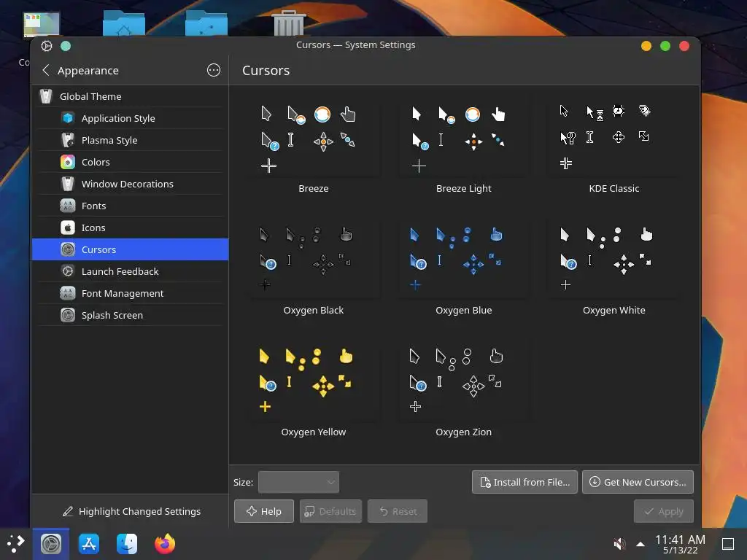Screen dimensions: 747x560
Task: Open the second blue folder on the desktop
Action: [x=206, y=23]
